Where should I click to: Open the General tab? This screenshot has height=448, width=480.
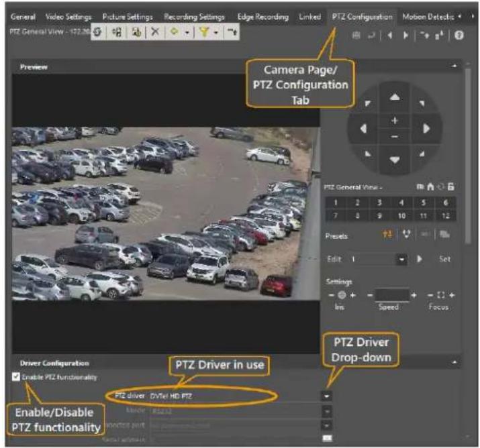[x=23, y=17]
